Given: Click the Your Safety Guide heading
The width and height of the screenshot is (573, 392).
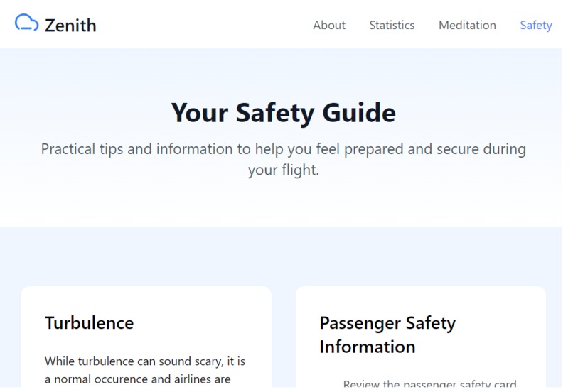Looking at the screenshot, I should [283, 113].
